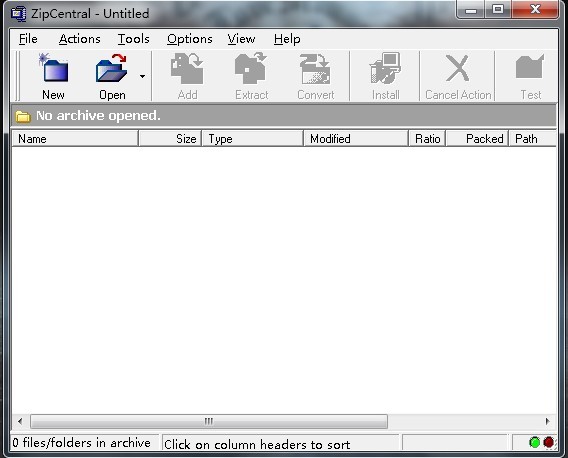Click the horizontal scrollbar thumb

tap(209, 421)
